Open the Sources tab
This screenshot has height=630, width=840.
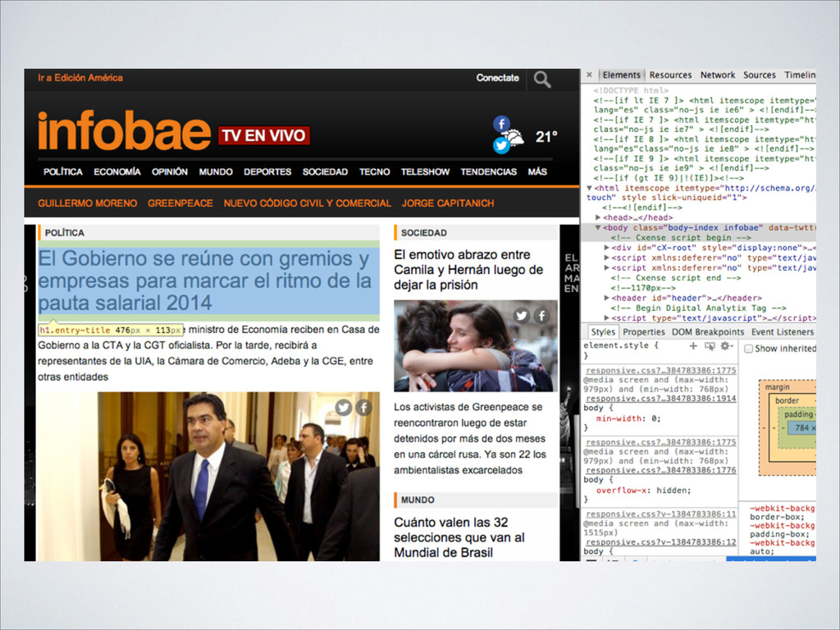(759, 75)
